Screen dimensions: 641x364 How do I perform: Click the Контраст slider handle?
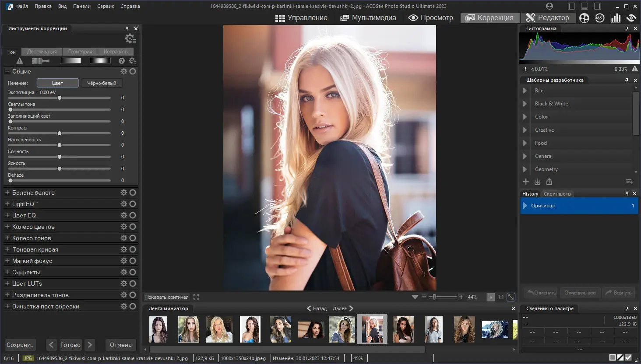pos(60,133)
